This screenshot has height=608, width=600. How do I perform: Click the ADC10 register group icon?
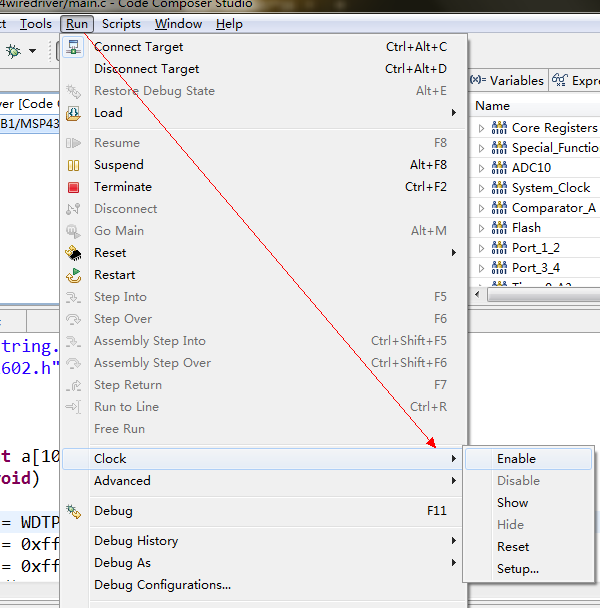pos(499,168)
